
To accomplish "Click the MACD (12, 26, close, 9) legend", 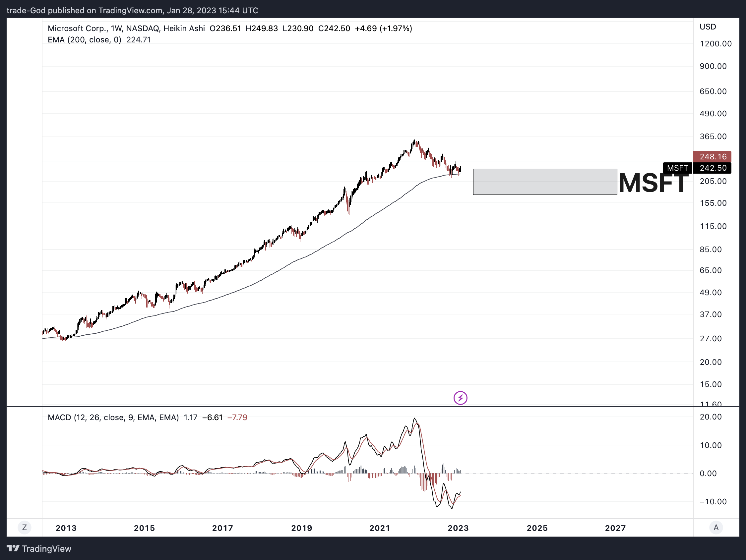I will click(x=113, y=418).
